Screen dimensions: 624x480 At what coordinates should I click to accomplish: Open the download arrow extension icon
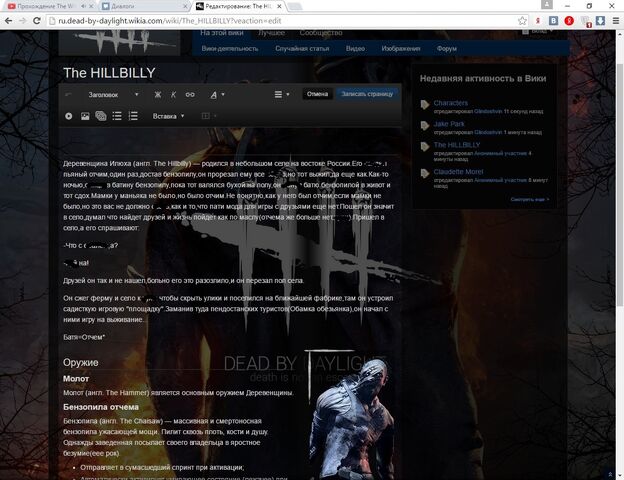(x=601, y=21)
